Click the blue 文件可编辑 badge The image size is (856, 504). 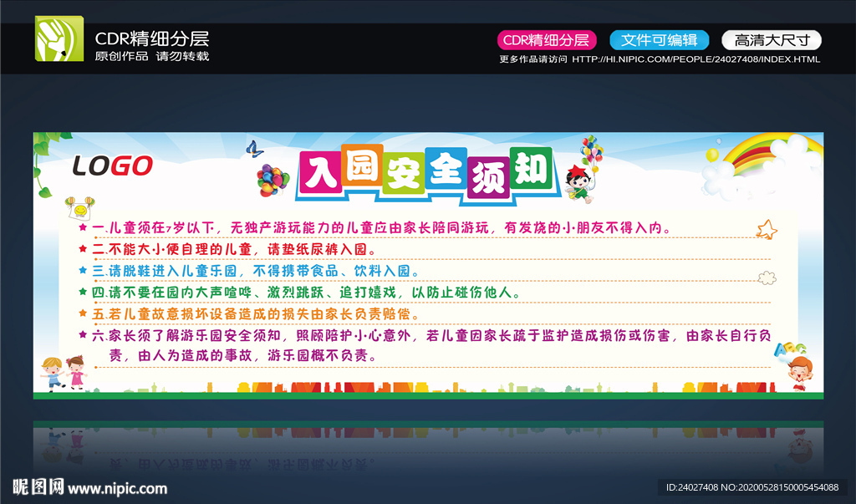660,40
